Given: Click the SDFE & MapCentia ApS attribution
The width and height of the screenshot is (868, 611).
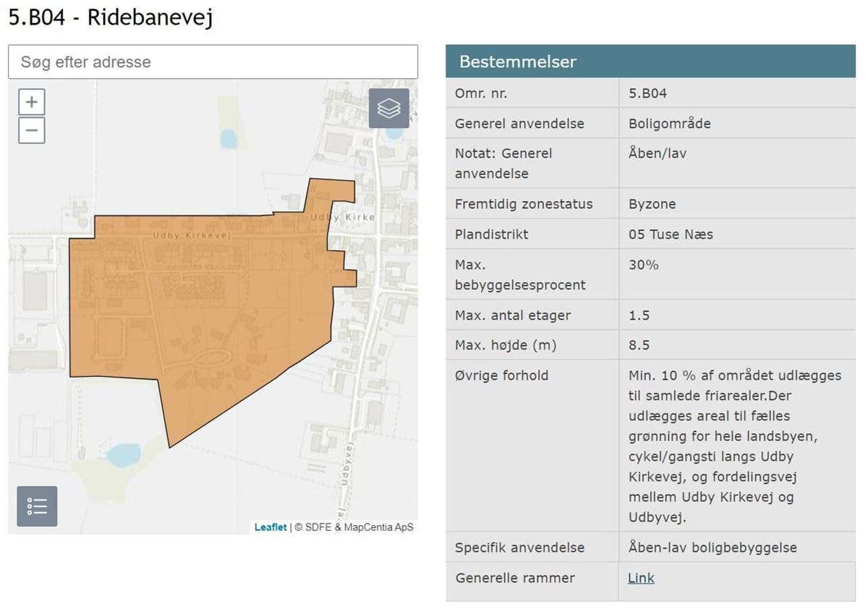Looking at the screenshot, I should 354,527.
